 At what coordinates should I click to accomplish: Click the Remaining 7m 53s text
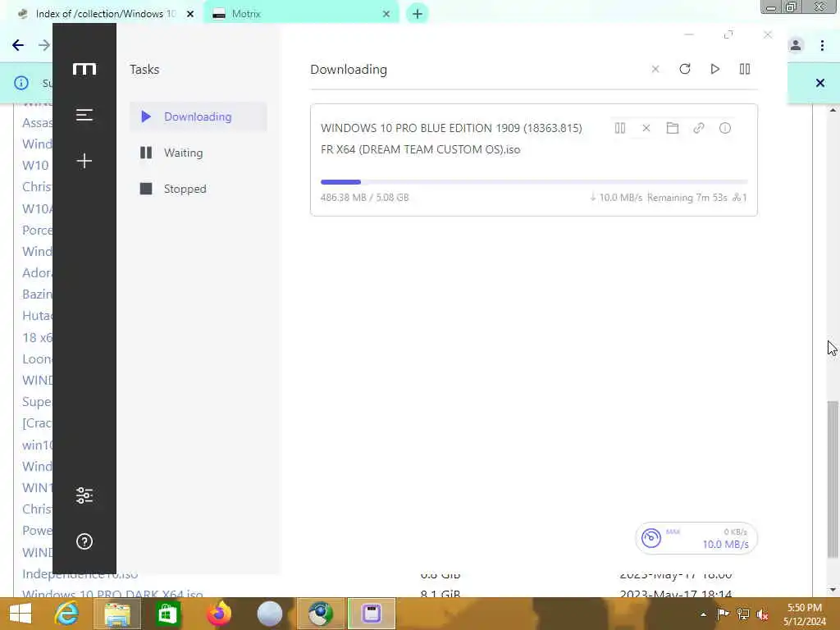coord(687,198)
